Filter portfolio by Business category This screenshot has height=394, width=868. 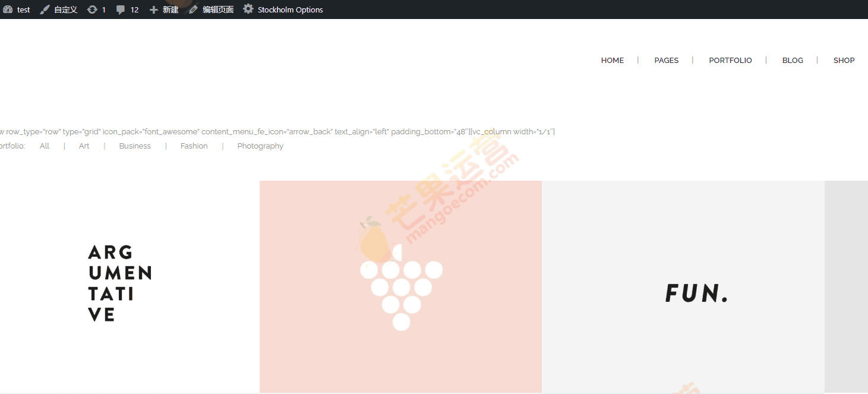point(135,146)
